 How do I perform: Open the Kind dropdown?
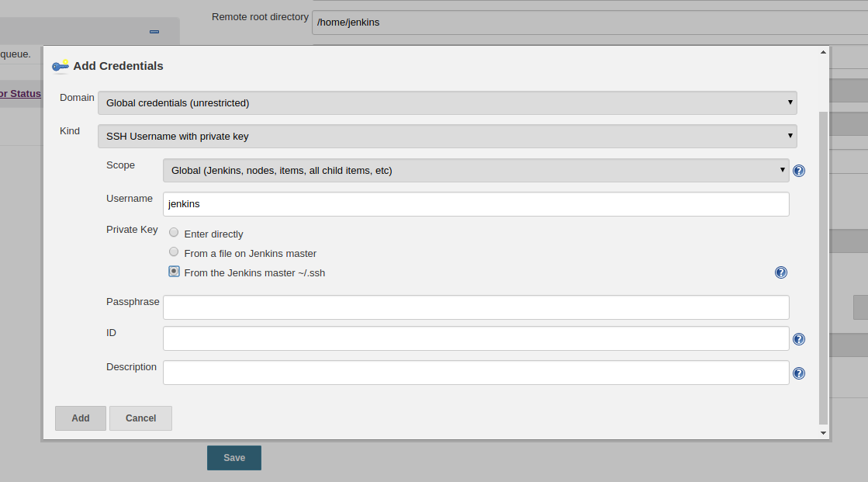(x=448, y=137)
